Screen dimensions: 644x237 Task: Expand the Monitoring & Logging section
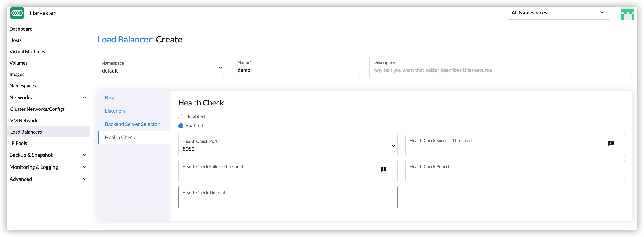tap(85, 167)
